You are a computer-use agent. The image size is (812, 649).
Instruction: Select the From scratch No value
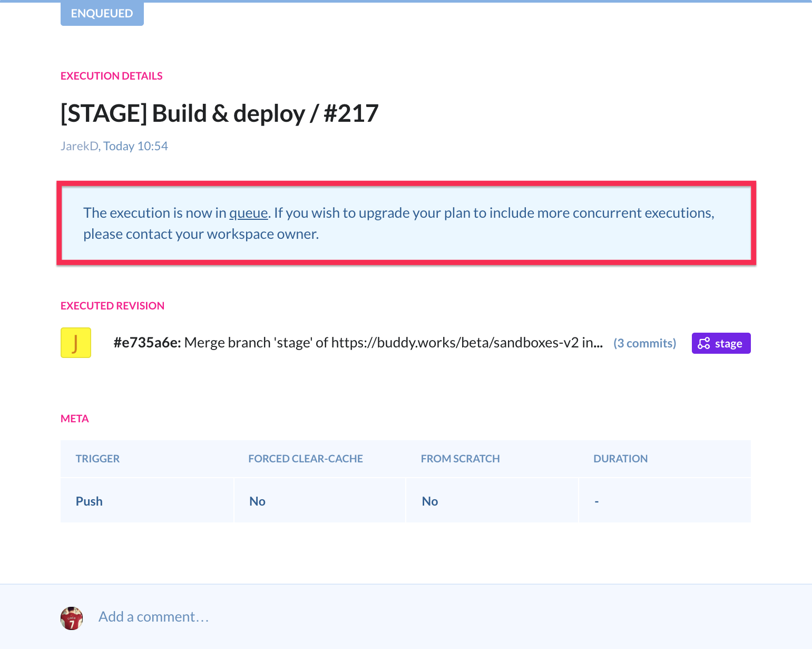(430, 501)
